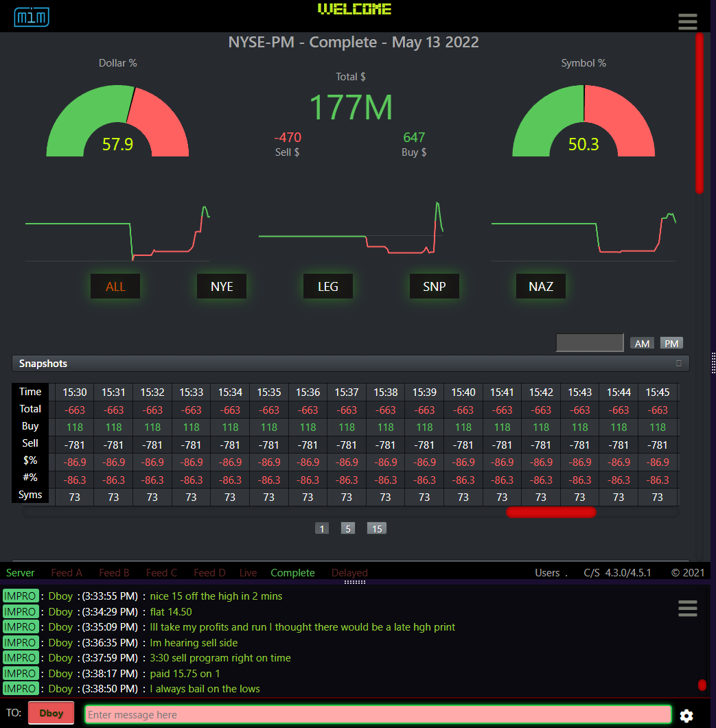Toggle the AM session button
The height and width of the screenshot is (728, 716).
[643, 343]
